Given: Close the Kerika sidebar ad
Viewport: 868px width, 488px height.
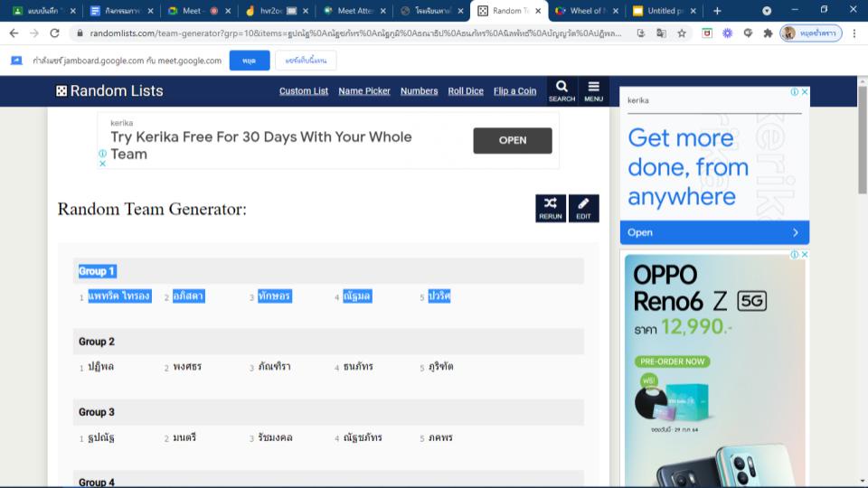Looking at the screenshot, I should (x=805, y=92).
